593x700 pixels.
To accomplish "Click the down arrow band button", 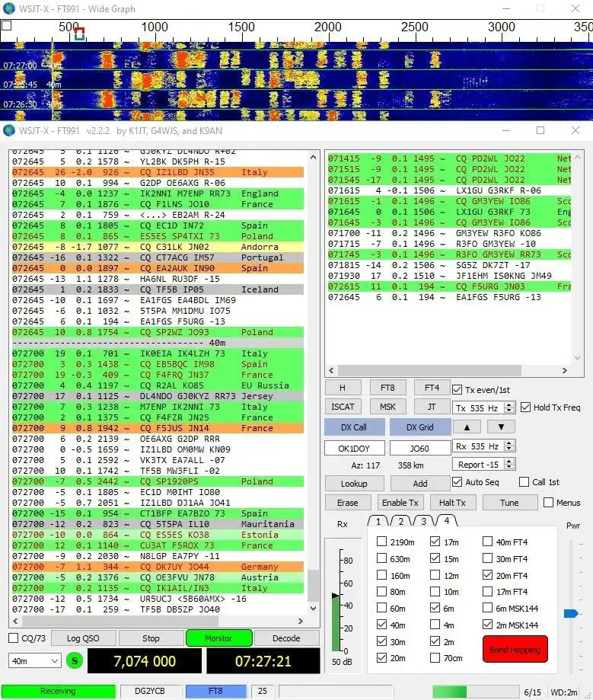I will tap(501, 427).
